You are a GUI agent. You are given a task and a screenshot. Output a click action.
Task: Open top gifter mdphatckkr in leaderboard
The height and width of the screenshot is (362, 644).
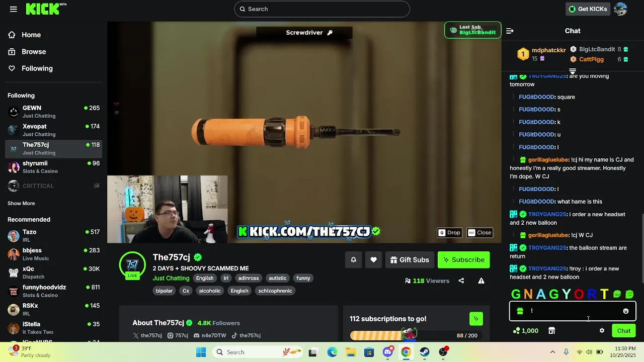tap(548, 50)
